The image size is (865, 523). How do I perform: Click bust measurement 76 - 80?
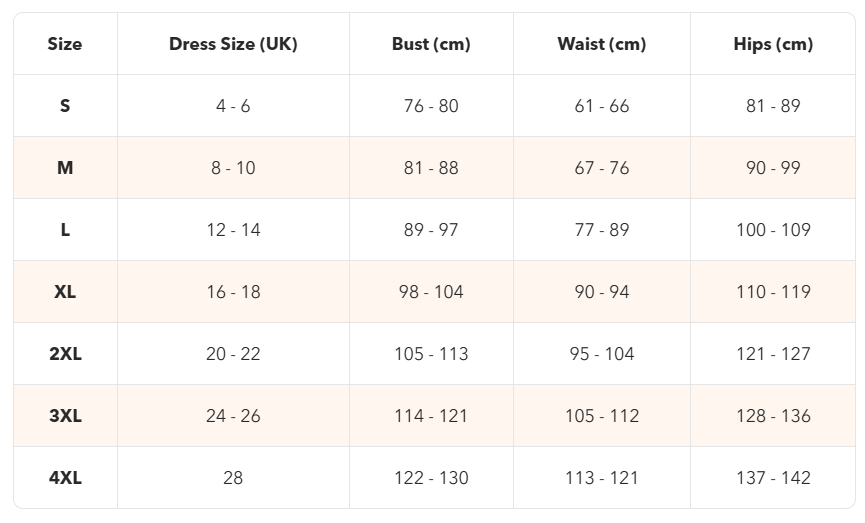[x=431, y=106]
